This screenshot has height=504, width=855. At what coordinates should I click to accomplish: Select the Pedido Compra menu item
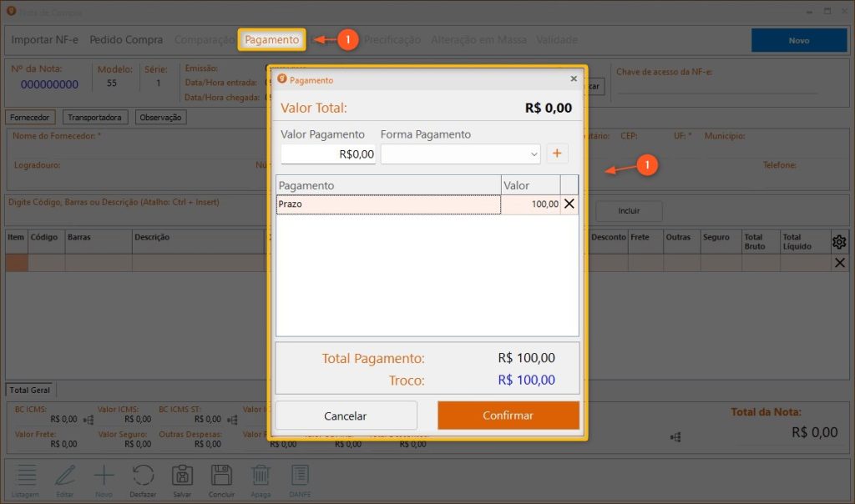coord(128,40)
